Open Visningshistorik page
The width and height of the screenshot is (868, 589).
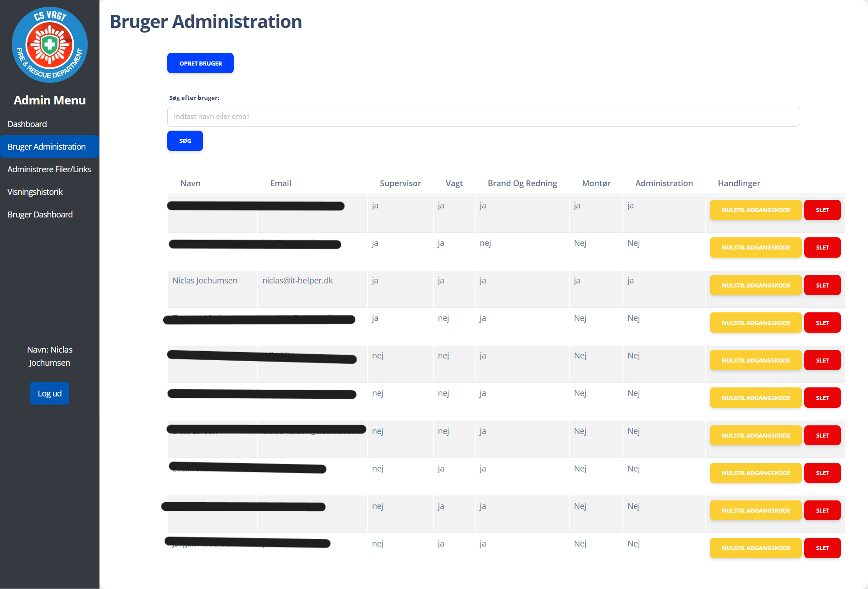[35, 192]
